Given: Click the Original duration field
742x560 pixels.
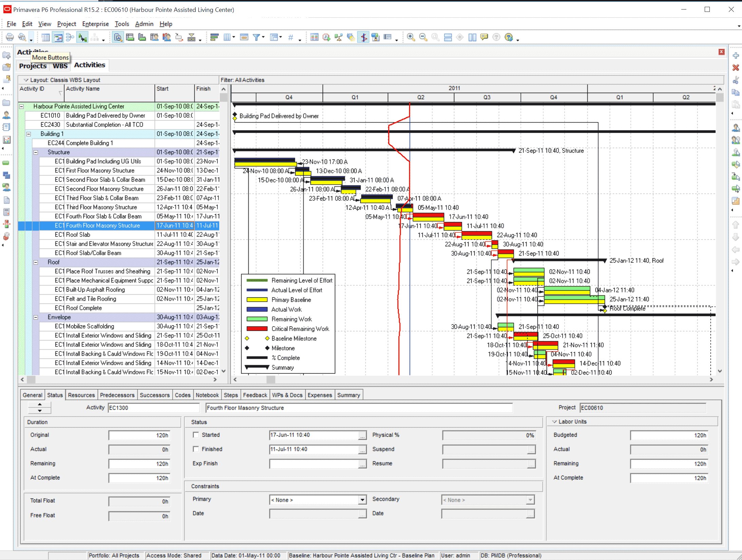Looking at the screenshot, I should (x=139, y=435).
